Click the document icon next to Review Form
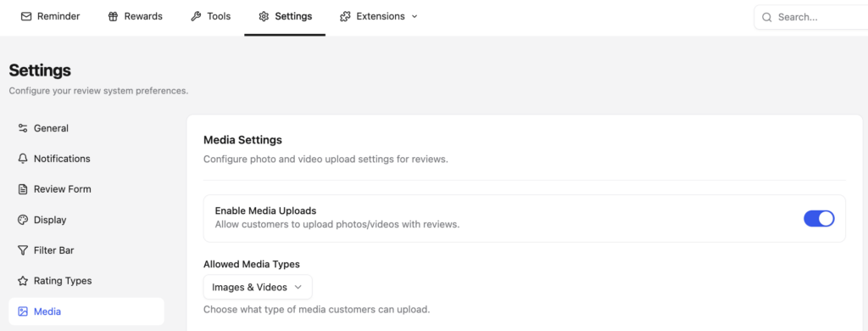This screenshot has height=331, width=868. pyautogui.click(x=23, y=189)
